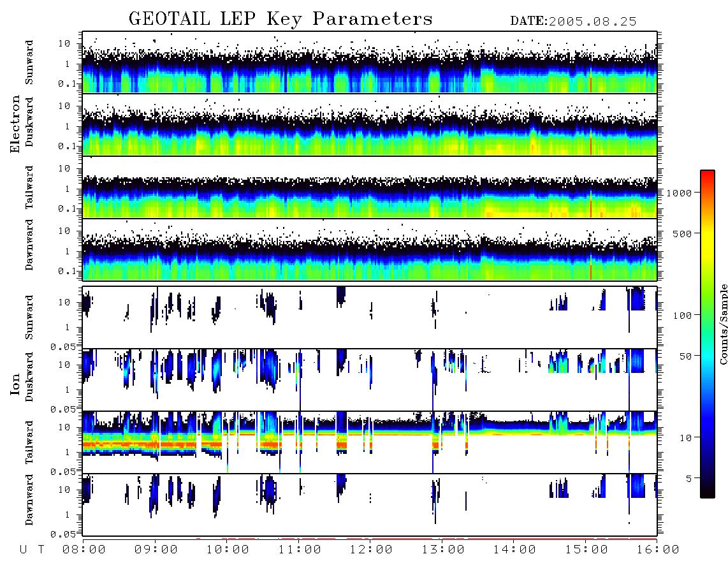728x561 pixels.
Task: Select the "16:00" time tick label
Action: tap(658, 550)
